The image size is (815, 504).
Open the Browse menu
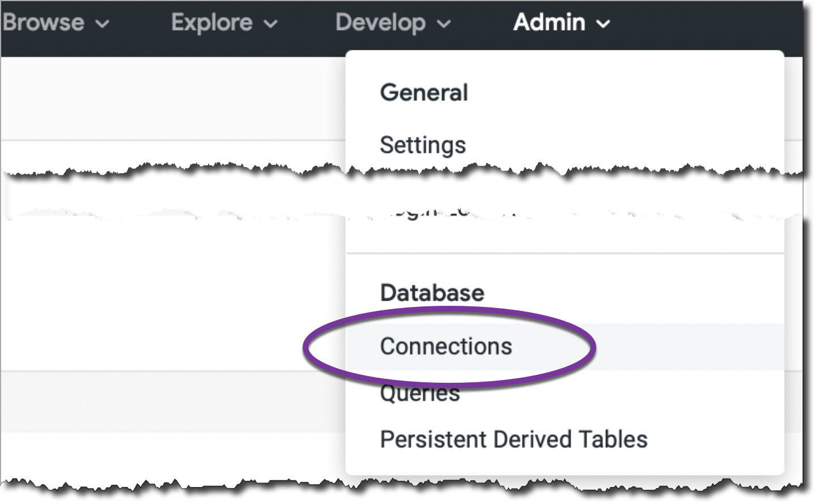43,23
